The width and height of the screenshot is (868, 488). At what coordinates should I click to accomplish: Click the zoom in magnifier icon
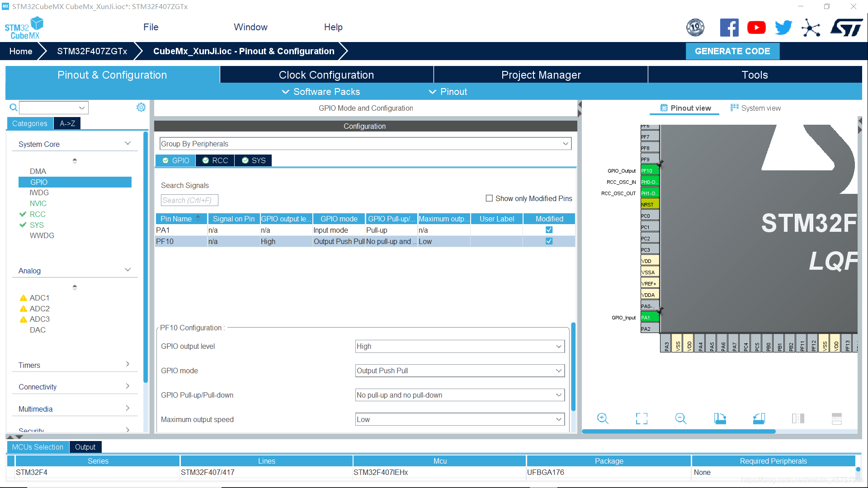pos(602,418)
